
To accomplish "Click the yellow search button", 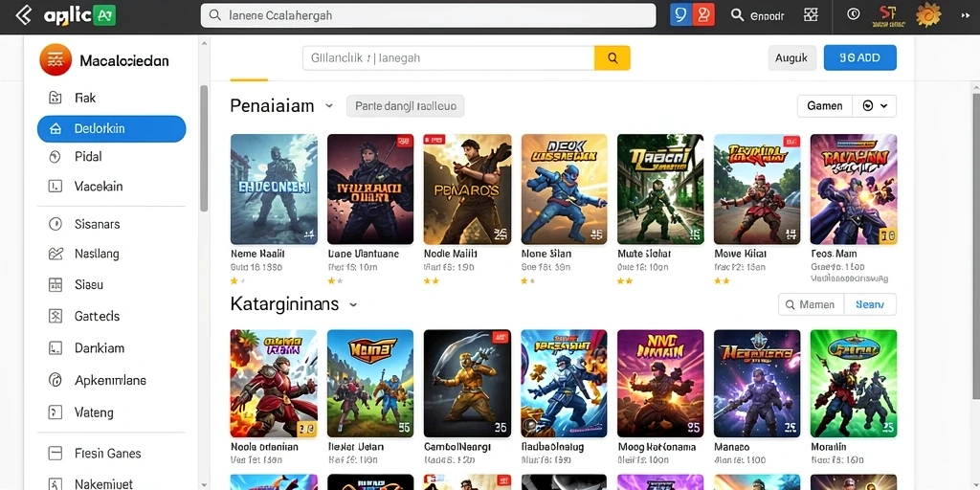I will (612, 58).
